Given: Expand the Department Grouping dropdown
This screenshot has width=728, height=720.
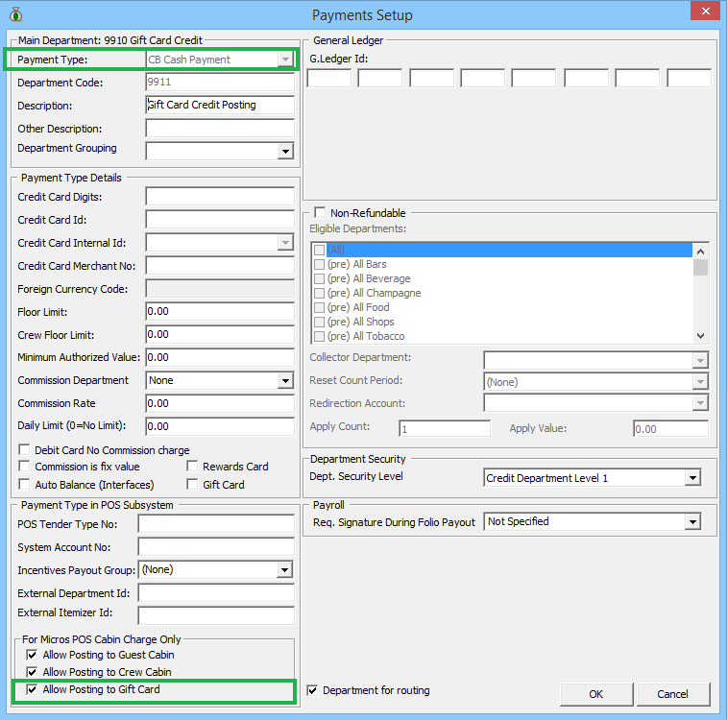Looking at the screenshot, I should tap(285, 152).
